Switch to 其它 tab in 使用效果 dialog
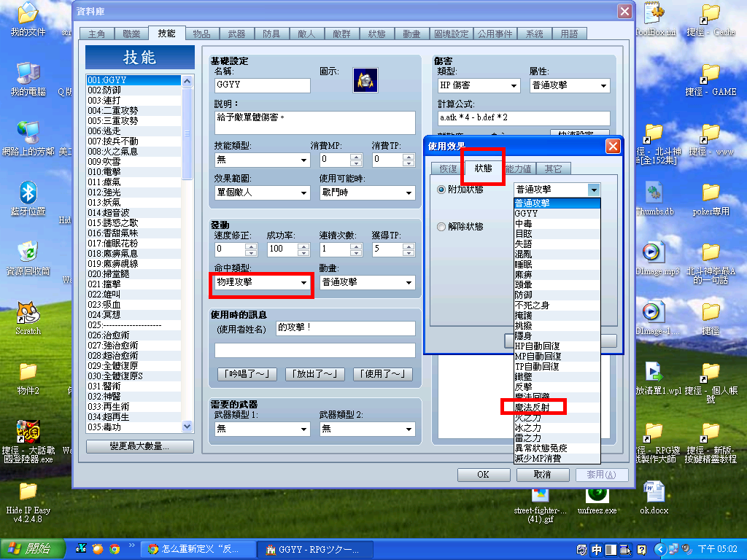The image size is (747, 560). (x=553, y=169)
